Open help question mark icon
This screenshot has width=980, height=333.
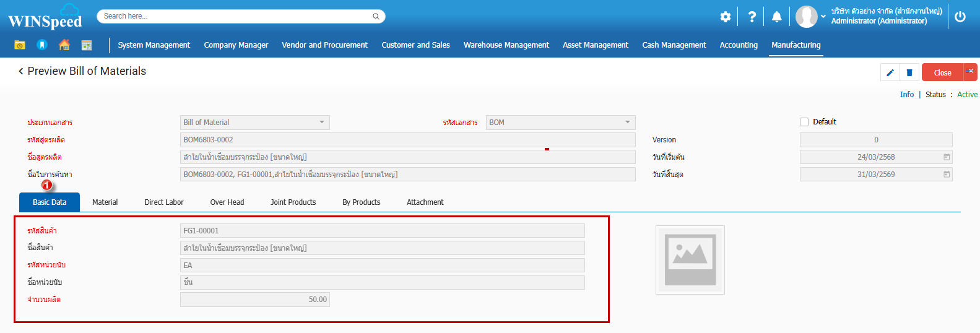coord(752,17)
